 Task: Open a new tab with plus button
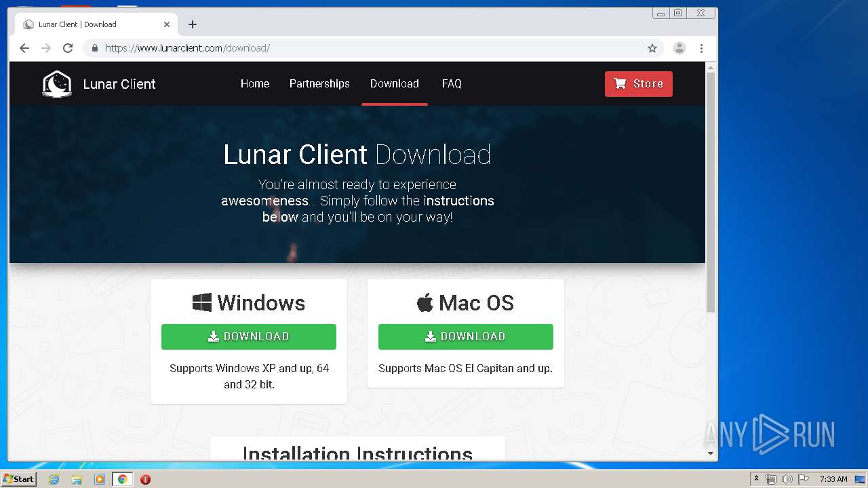pyautogui.click(x=193, y=24)
